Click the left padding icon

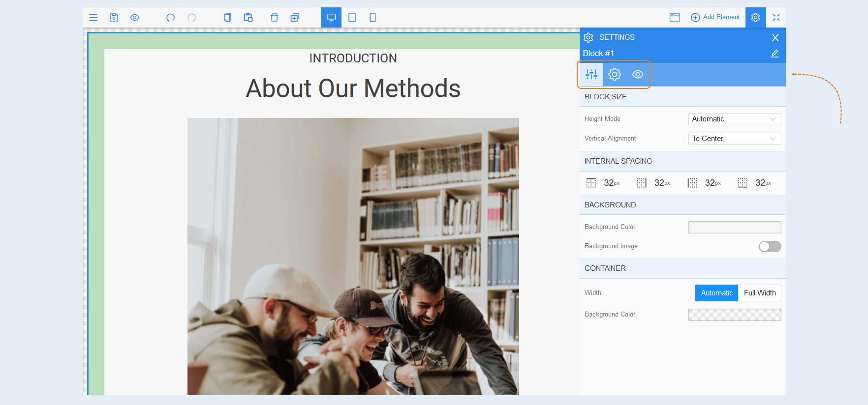pos(692,183)
